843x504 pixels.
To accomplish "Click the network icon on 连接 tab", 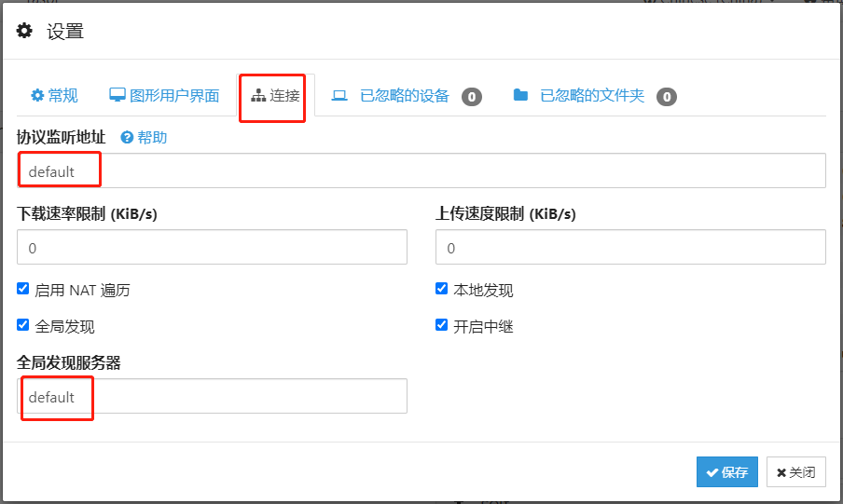I will click(258, 95).
